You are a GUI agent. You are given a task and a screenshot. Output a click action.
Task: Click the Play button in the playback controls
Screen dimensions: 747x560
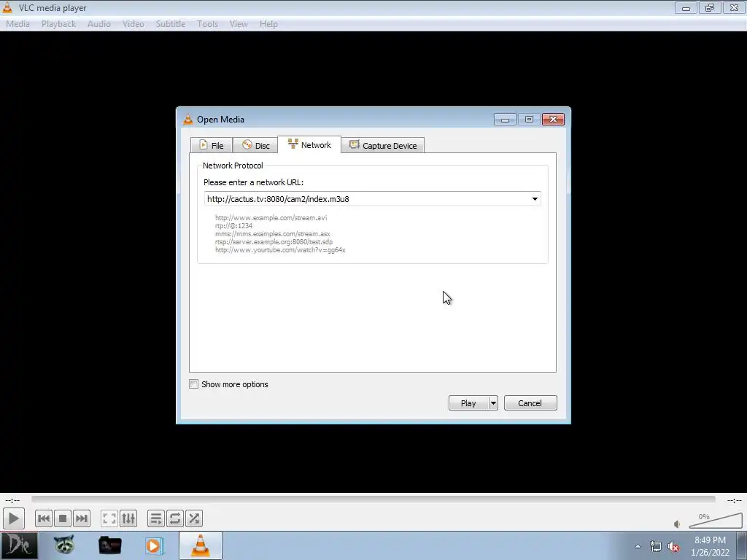(x=13, y=518)
